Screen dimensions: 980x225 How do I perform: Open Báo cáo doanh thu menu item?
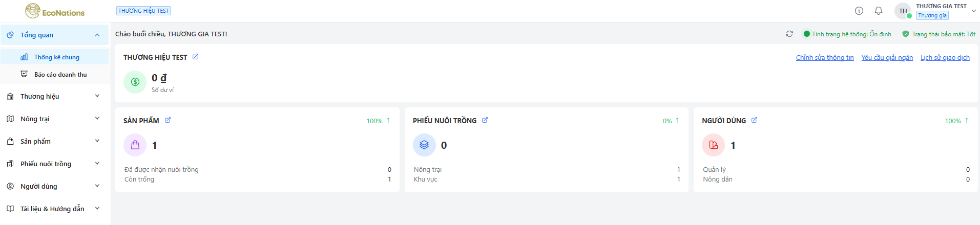click(60, 75)
